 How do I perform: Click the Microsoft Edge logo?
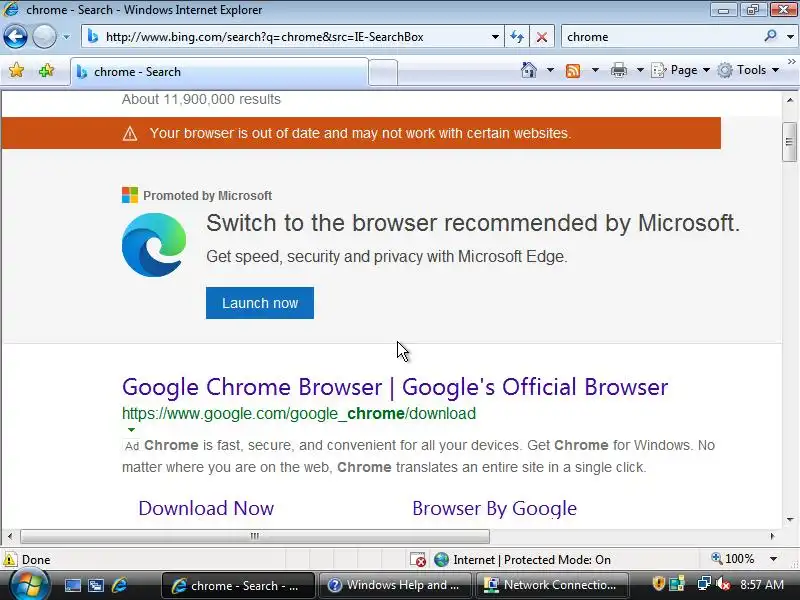click(x=154, y=245)
